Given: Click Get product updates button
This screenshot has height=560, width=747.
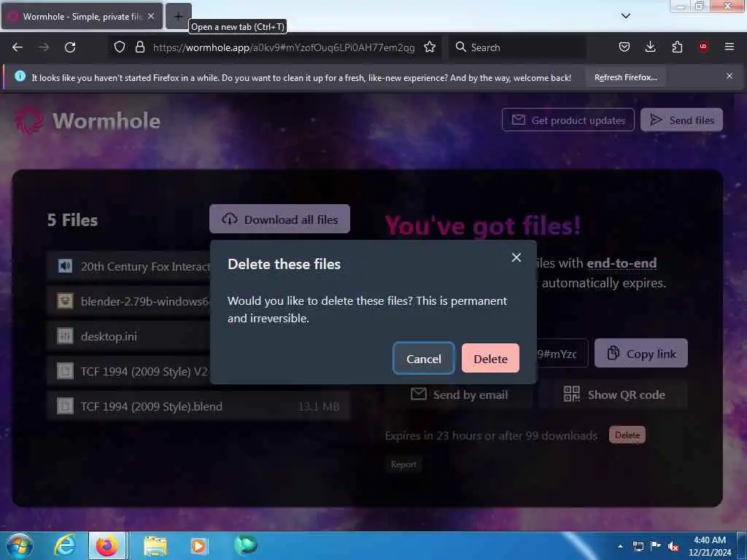Looking at the screenshot, I should tap(568, 120).
